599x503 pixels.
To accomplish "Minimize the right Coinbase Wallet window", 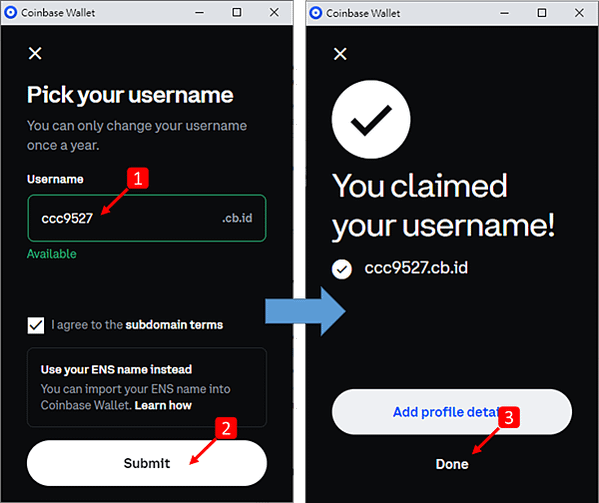I will click(505, 13).
